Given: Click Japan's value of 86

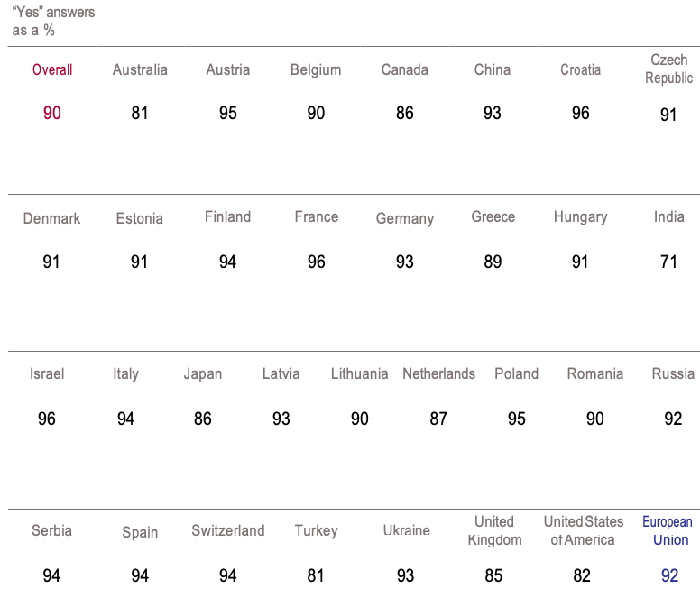Looking at the screenshot, I should coord(203,419).
